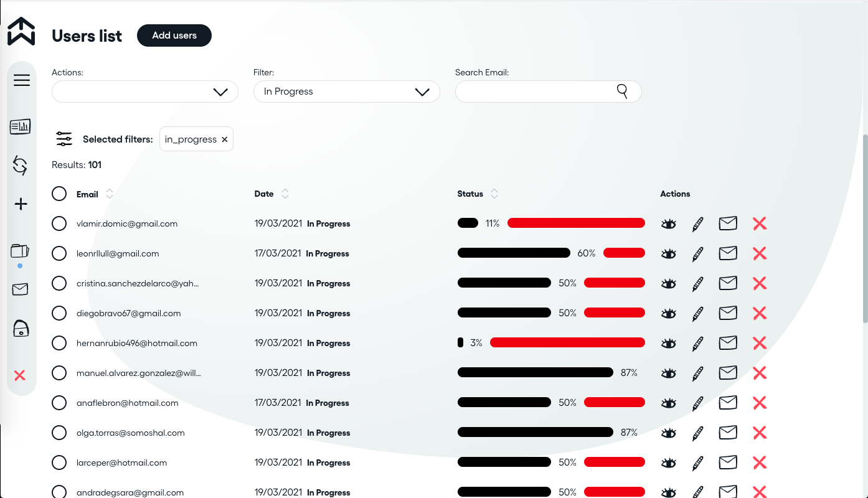
Task: Click email andradegsara@gmail.com
Action: click(130, 492)
